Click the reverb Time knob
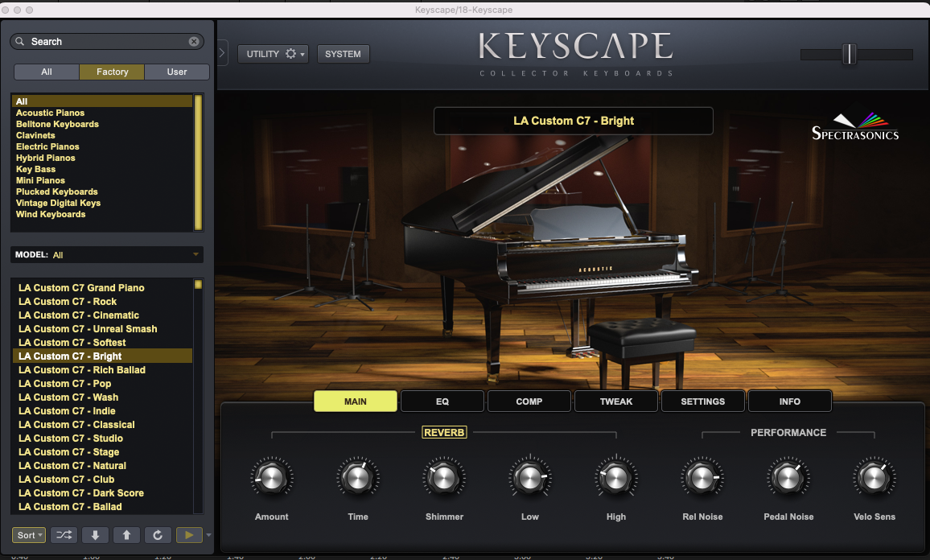930x560 pixels. 358,478
